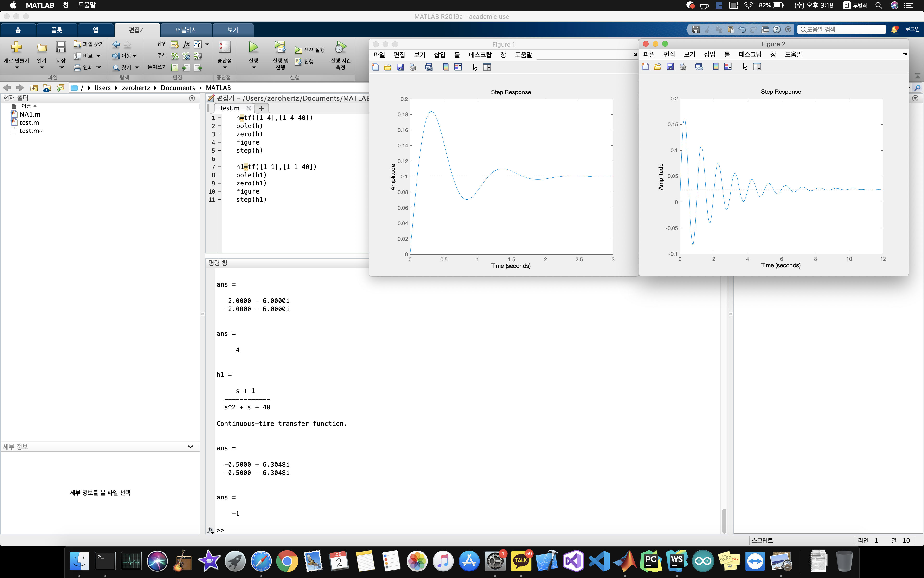Click the New (새로 만들기) plus icon
The image size is (924, 578).
click(x=16, y=47)
